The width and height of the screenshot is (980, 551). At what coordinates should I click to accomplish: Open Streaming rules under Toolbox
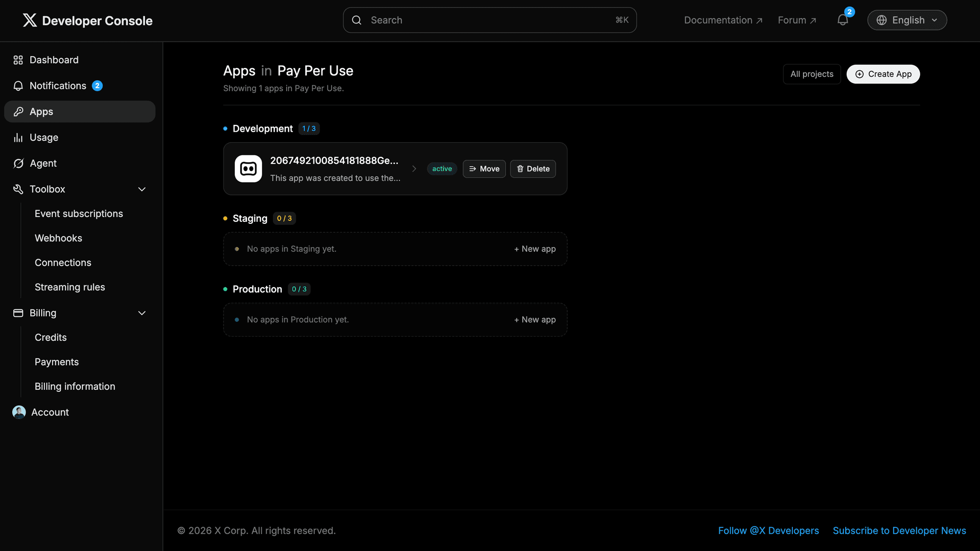click(x=70, y=287)
